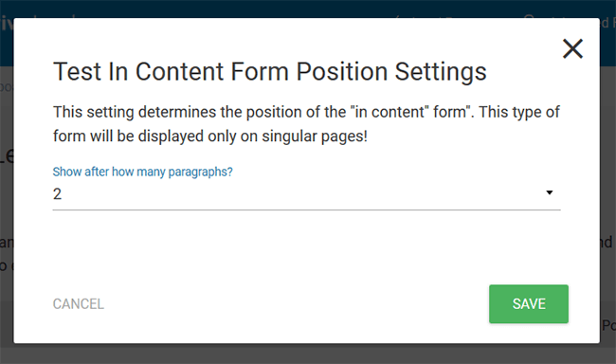Click the description text about singular pages
Viewport: 616px width, 364px height.
tap(306, 124)
